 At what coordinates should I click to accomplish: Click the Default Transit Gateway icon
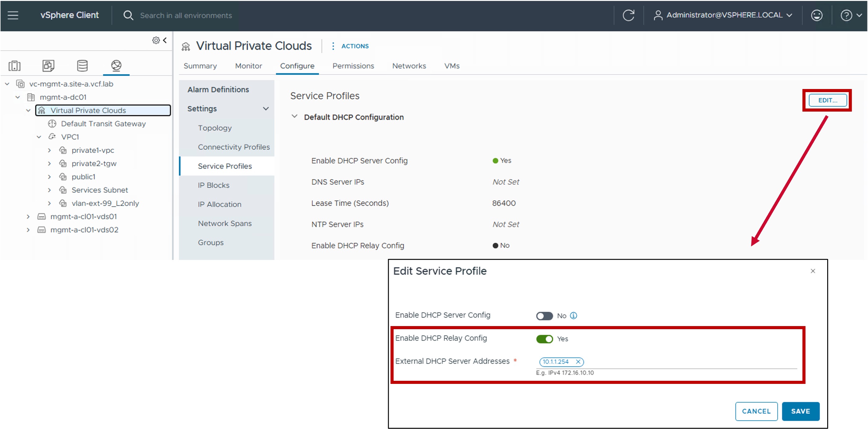(52, 124)
